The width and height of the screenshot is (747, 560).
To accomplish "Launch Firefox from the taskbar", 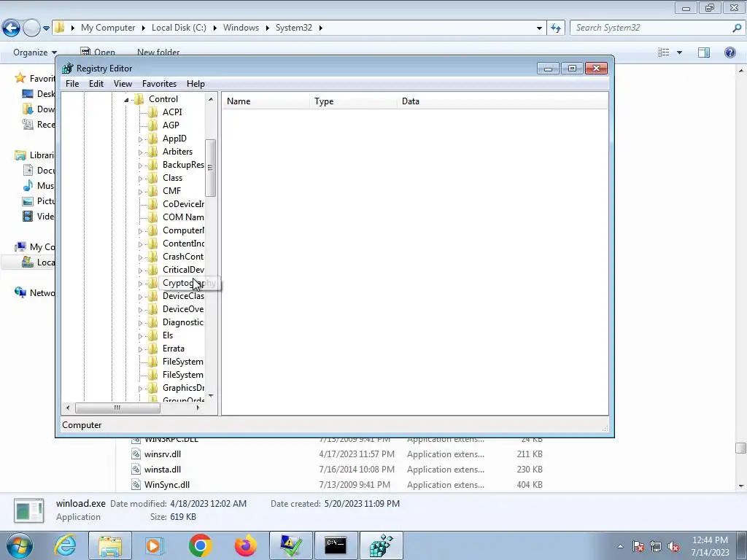I will (x=245, y=545).
